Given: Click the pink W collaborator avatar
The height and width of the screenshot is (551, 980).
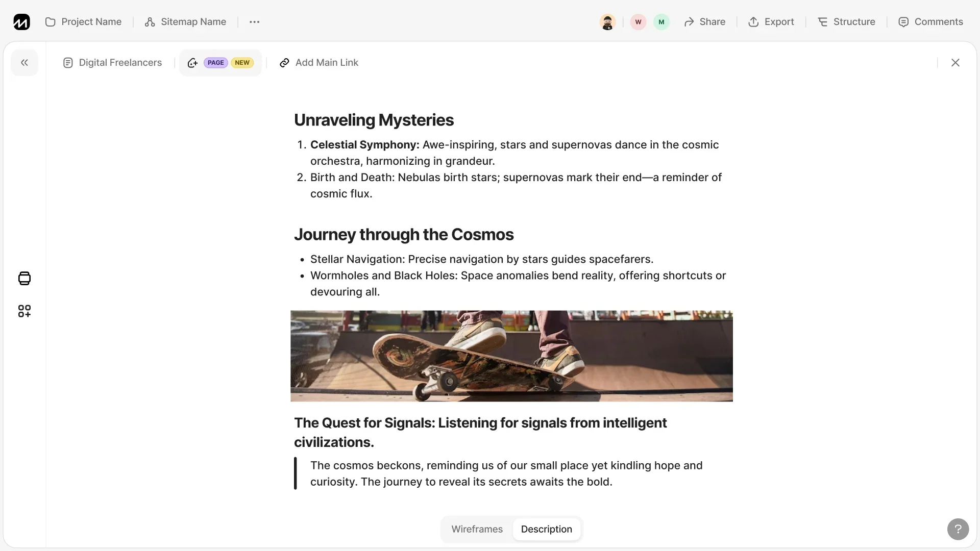Looking at the screenshot, I should [x=638, y=22].
